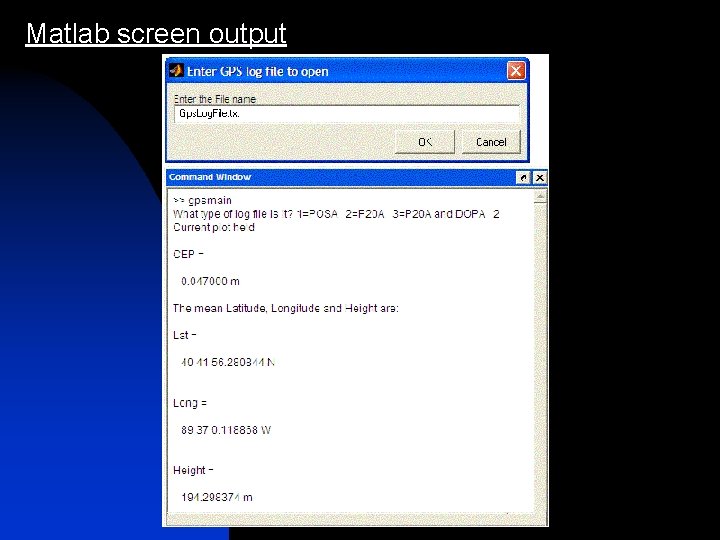Click the mean Latitude, Longitude and Height line

tap(286, 308)
